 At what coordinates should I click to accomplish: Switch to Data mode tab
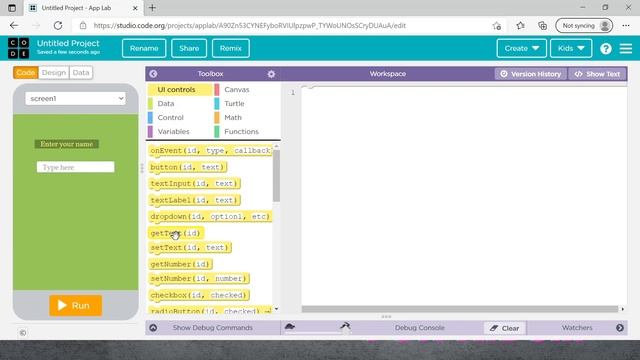(x=81, y=73)
